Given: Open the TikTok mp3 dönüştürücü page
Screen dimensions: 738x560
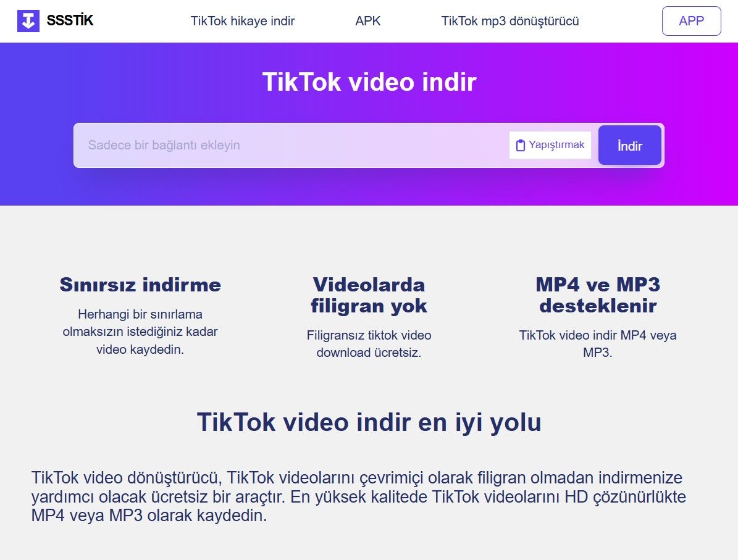Looking at the screenshot, I should (510, 21).
